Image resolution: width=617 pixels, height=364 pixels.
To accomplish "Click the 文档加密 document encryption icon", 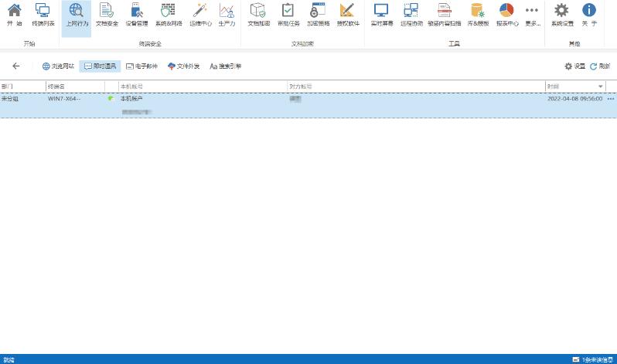I will click(257, 15).
